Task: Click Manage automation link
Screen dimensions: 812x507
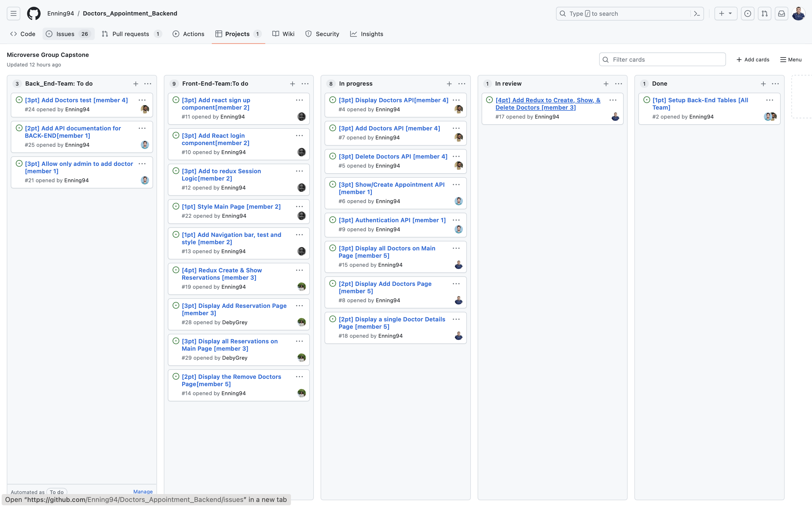Action: [143, 492]
